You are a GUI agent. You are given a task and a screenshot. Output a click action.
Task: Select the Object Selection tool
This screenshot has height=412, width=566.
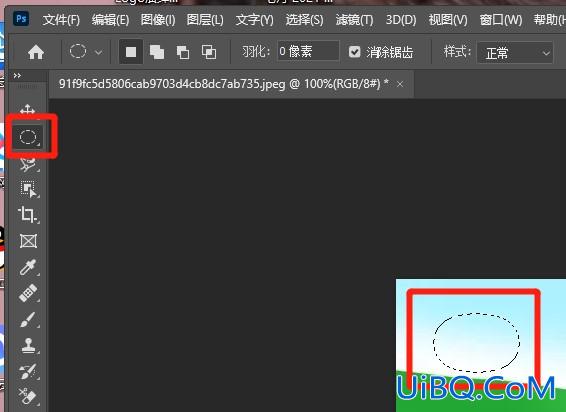(28, 189)
